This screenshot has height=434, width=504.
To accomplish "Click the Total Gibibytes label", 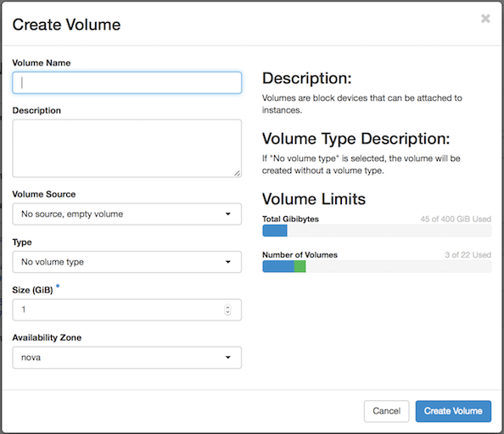I will [290, 219].
